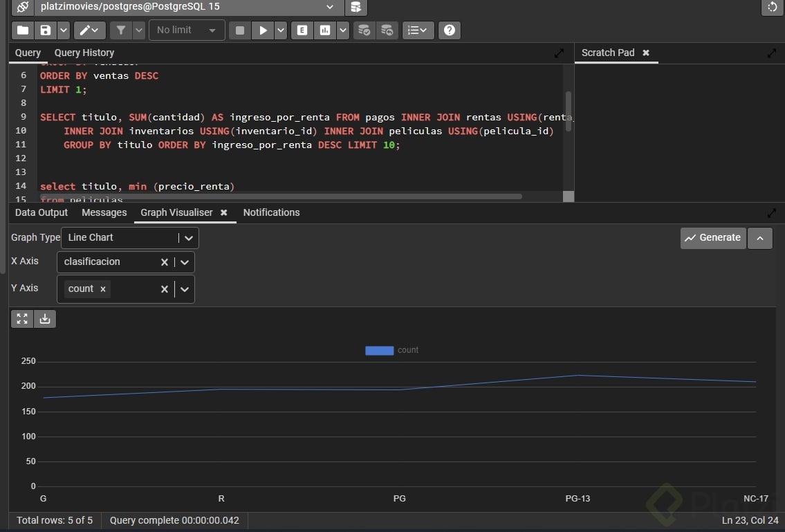Viewport: 785px width, 532px height.
Task: Click the Explain query icon
Action: [x=302, y=30]
